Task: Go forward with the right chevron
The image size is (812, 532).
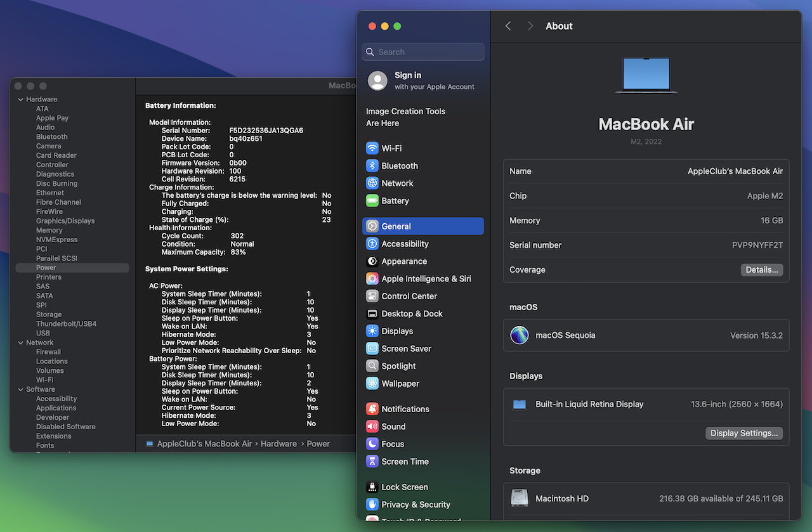Action: click(530, 26)
